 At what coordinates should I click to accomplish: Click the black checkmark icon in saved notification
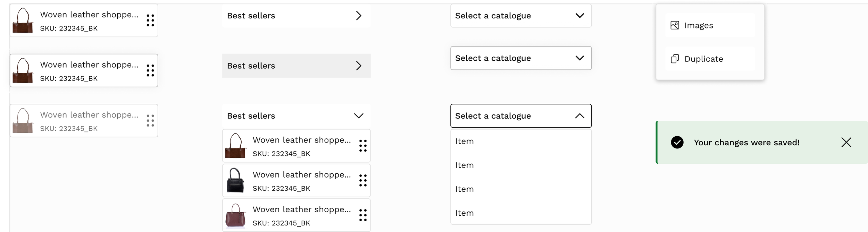coord(677,142)
